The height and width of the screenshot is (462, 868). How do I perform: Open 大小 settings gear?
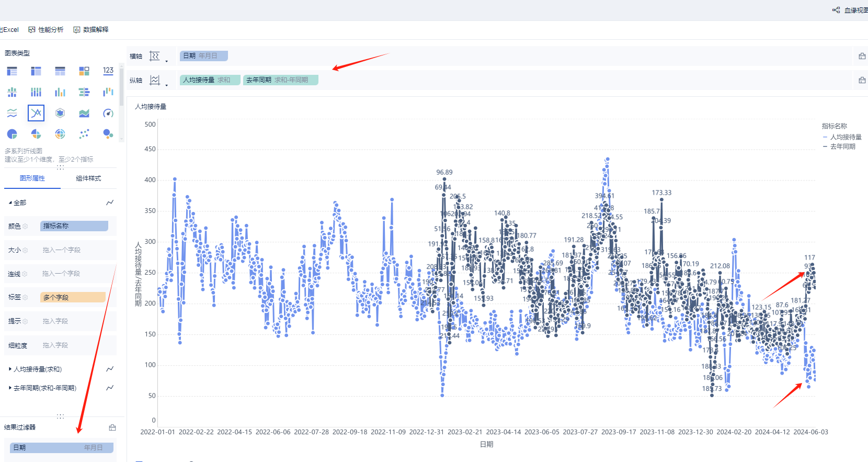click(25, 251)
